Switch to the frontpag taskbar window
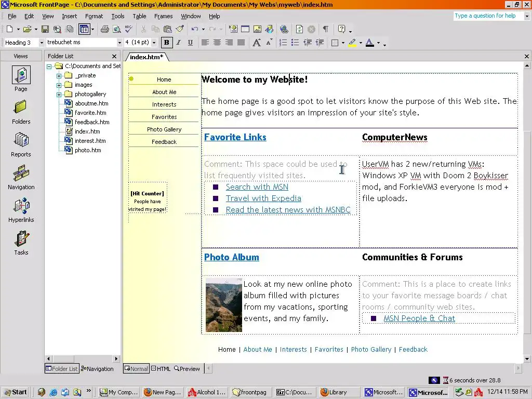Screen dimensions: 532x399 (x=250, y=392)
